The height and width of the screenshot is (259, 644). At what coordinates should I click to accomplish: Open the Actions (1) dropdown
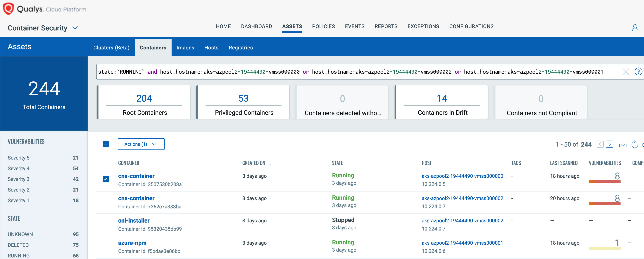(141, 144)
